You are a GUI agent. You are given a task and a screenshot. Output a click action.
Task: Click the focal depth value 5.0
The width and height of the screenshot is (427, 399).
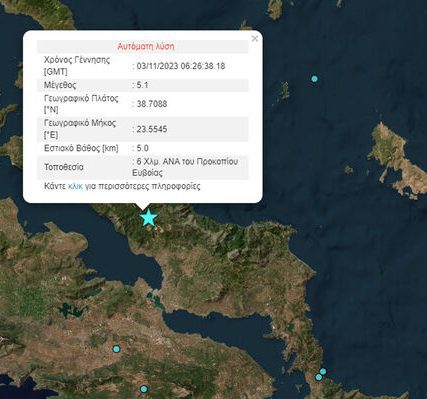tap(142, 148)
